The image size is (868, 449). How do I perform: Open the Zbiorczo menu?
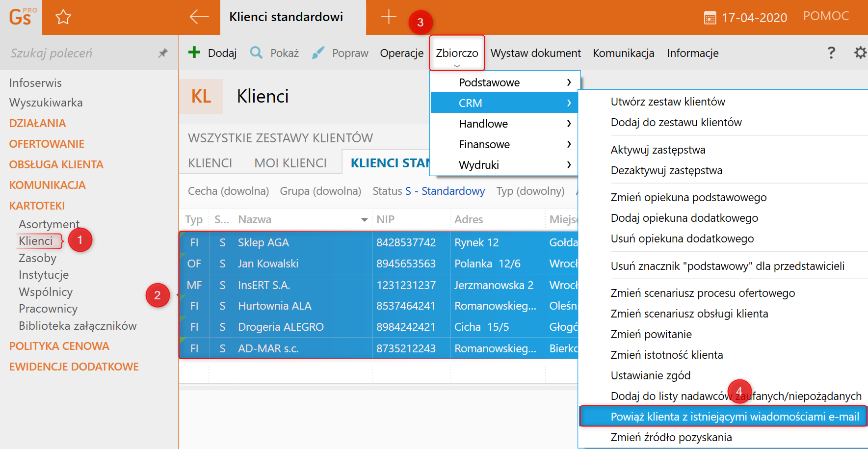[x=457, y=53]
